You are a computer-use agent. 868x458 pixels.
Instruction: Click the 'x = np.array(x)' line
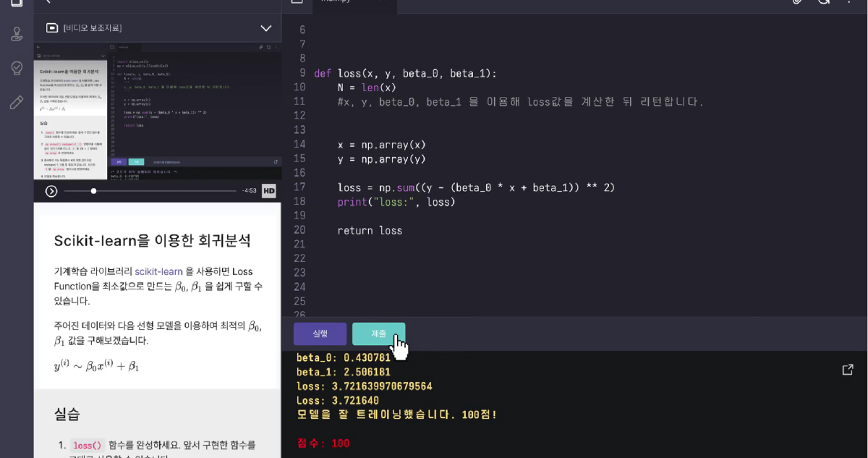381,145
